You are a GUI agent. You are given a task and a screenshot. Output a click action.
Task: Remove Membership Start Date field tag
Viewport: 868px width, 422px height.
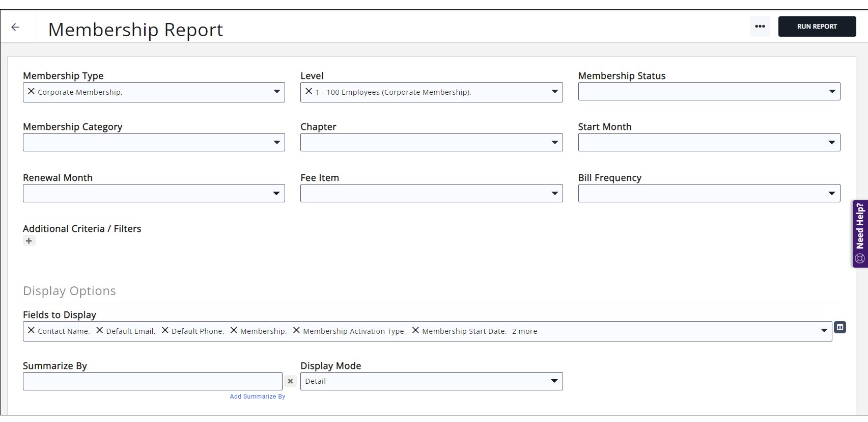[x=415, y=330]
